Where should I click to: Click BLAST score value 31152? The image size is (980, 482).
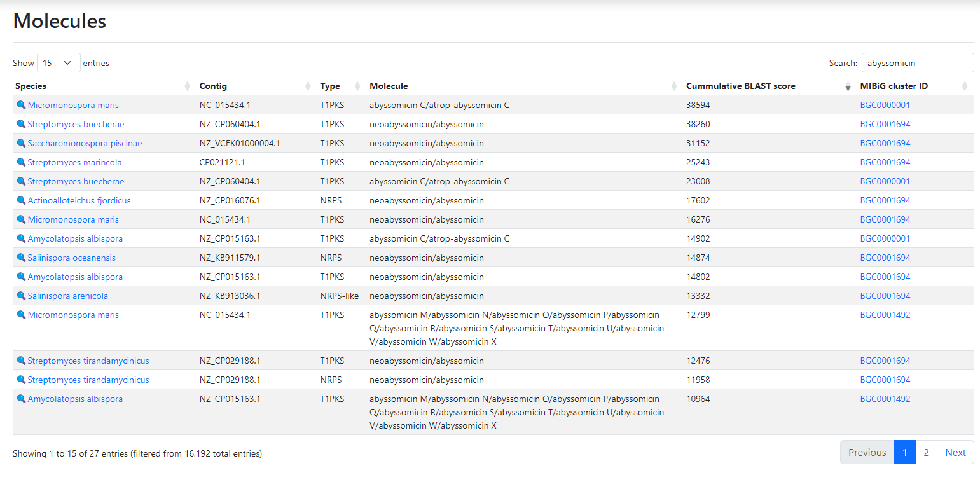(x=698, y=143)
